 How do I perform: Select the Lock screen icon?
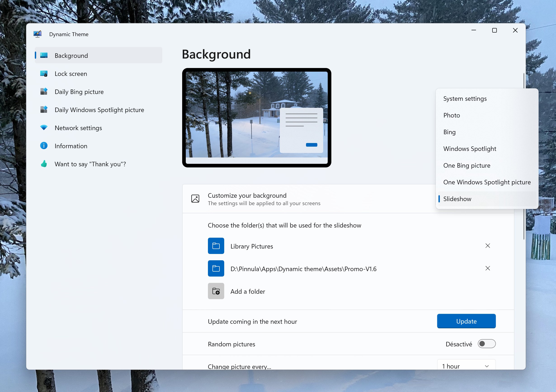point(44,74)
